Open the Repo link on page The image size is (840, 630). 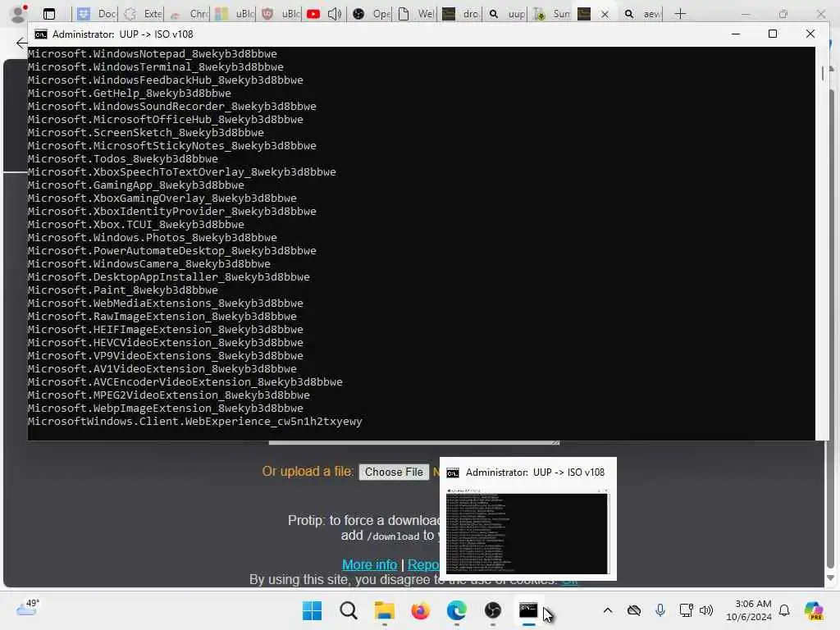point(423,564)
